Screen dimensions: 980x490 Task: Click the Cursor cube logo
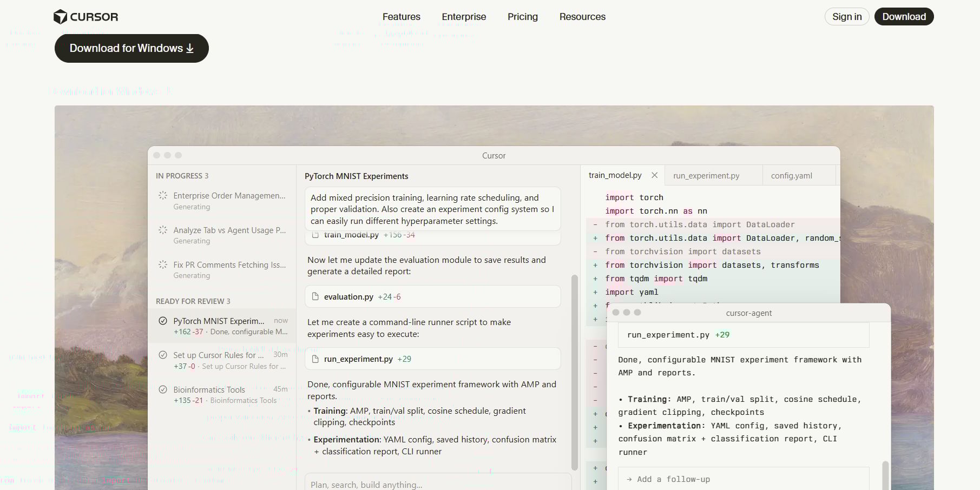click(x=60, y=17)
